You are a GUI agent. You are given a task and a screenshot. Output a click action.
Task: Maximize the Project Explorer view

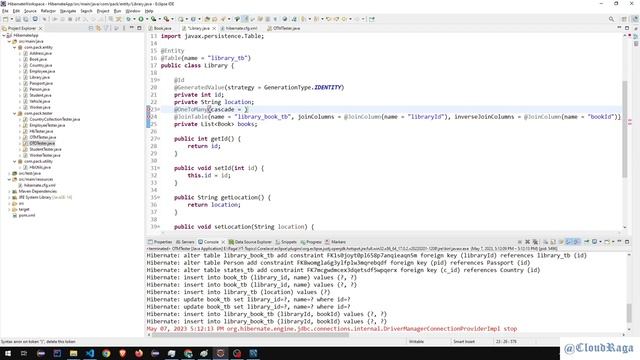[139, 28]
